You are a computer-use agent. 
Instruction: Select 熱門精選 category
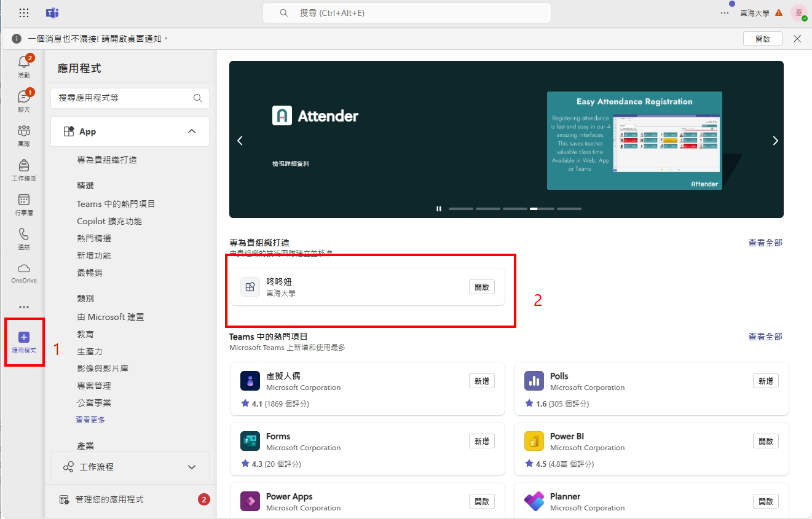point(94,238)
